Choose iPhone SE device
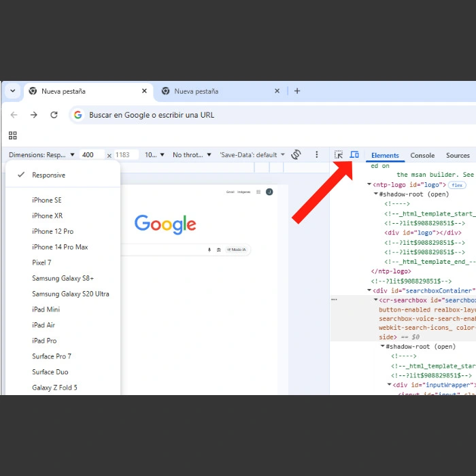 coord(63,200)
